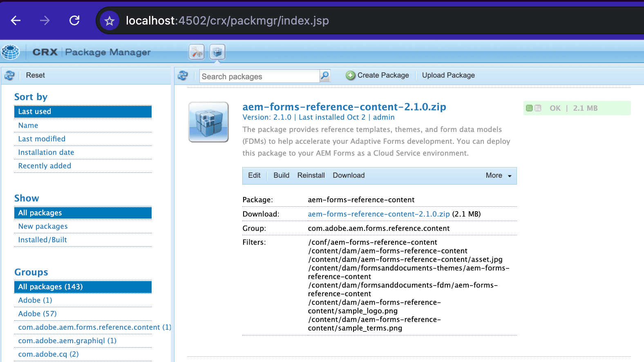The width and height of the screenshot is (644, 362).
Task: Open the More dropdown menu
Action: click(x=499, y=175)
